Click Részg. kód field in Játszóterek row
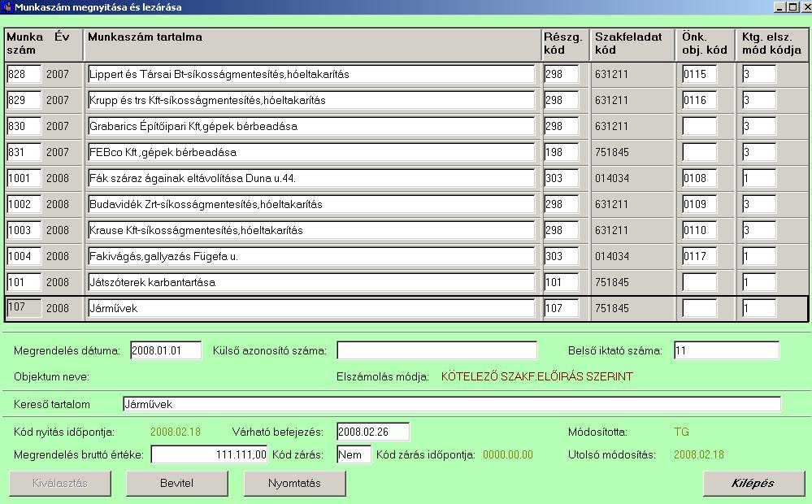The width and height of the screenshot is (812, 504). [x=562, y=282]
